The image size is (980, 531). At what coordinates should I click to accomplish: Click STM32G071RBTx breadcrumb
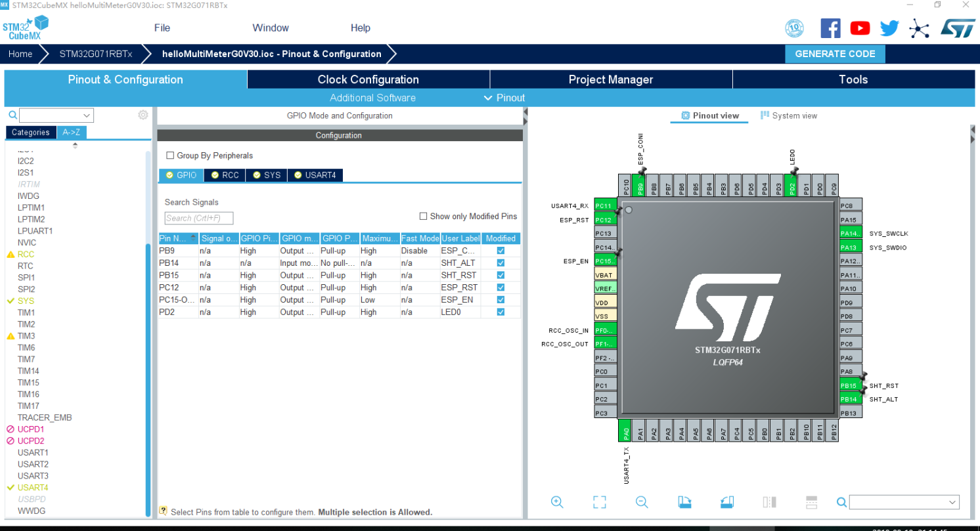[96, 54]
